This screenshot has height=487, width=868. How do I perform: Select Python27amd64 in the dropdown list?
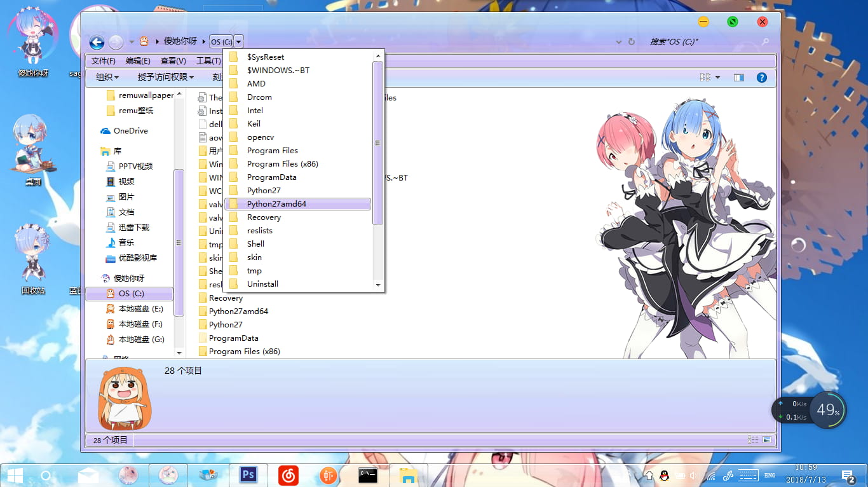276,204
